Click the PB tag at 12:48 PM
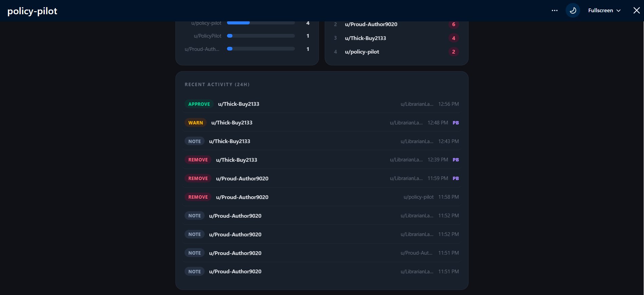 (456, 123)
